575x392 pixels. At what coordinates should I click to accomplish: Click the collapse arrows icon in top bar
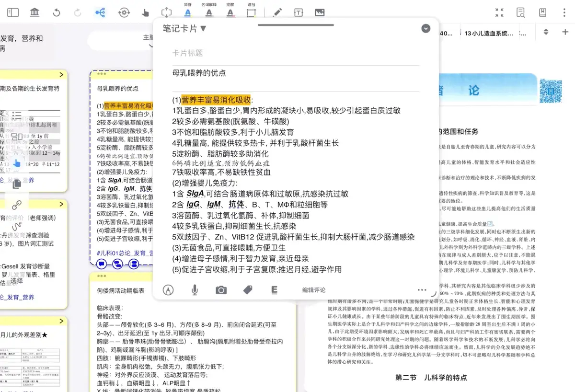click(x=499, y=13)
